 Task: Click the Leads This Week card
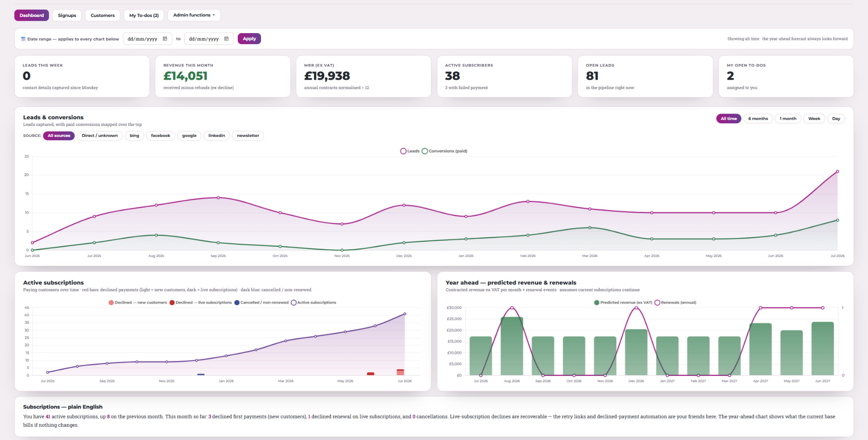point(82,76)
